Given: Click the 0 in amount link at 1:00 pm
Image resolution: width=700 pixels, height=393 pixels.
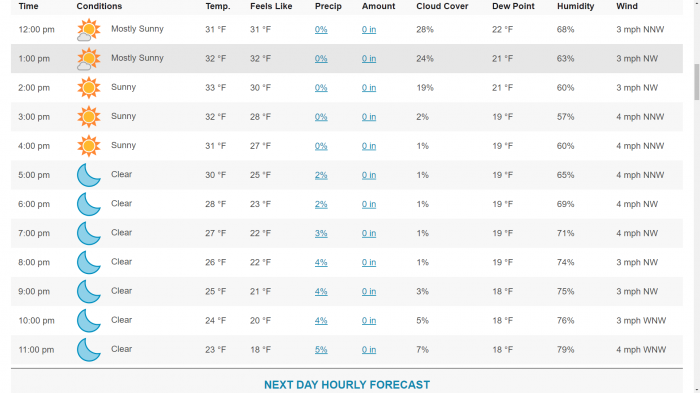Looking at the screenshot, I should tap(369, 59).
